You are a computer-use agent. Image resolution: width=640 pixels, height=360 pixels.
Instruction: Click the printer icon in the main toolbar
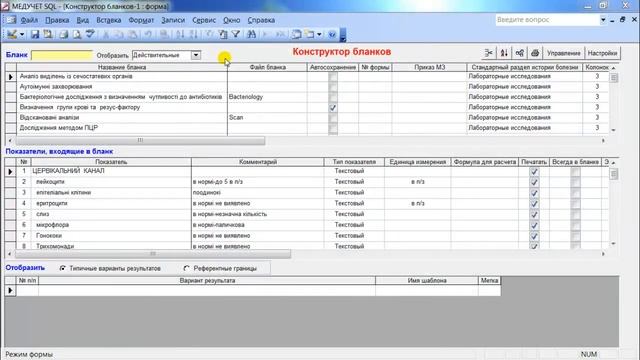[63, 35]
